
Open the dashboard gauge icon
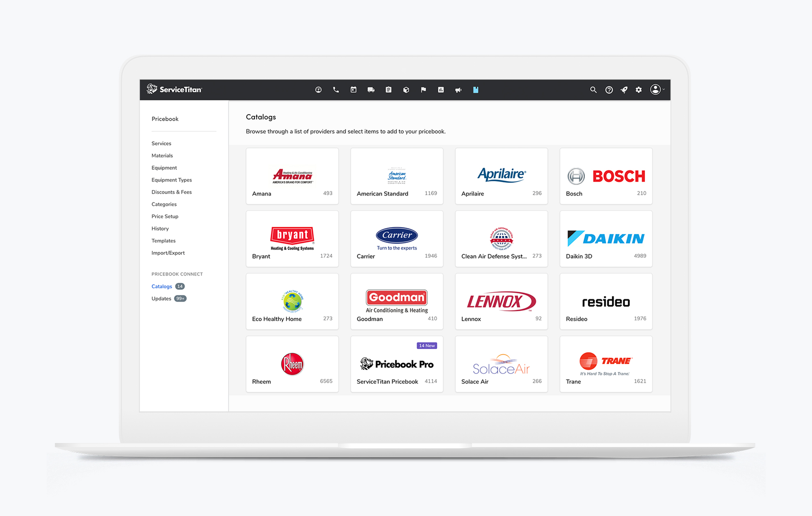pos(318,90)
